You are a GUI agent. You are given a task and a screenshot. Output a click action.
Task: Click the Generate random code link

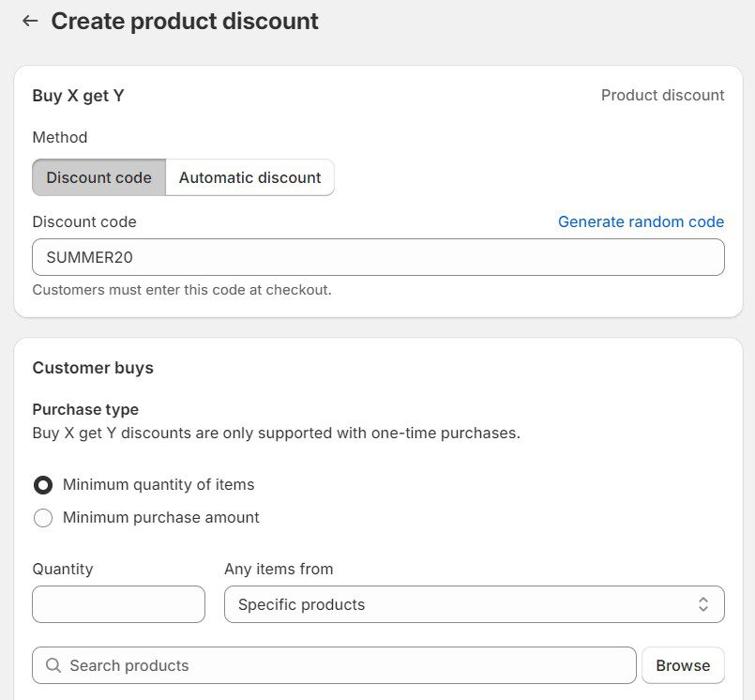pos(641,221)
